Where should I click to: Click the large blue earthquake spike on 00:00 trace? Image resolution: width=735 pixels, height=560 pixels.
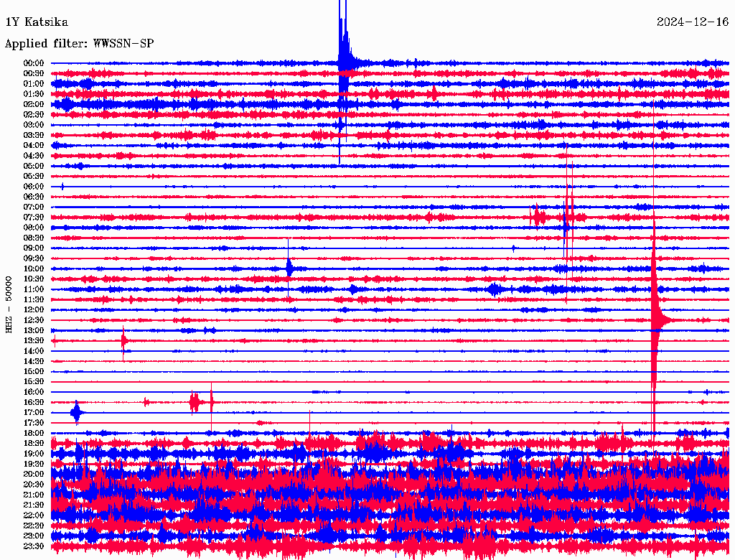[x=344, y=63]
